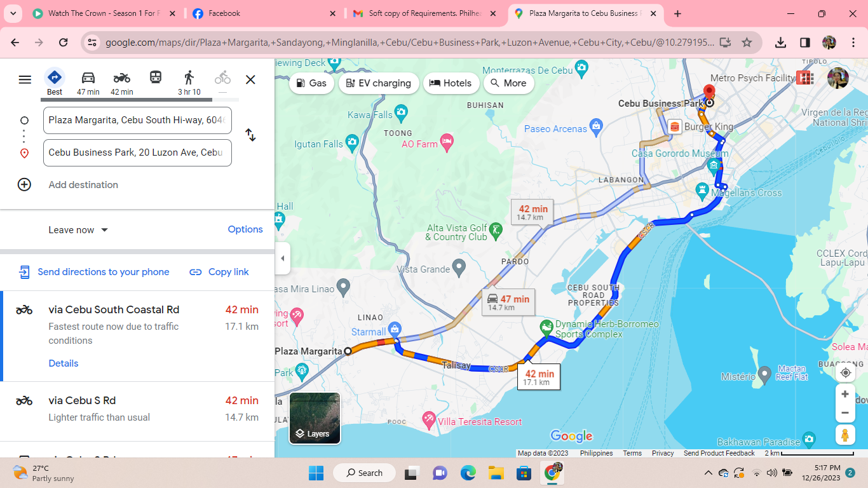Collapse the side panel with arrow
868x488 pixels.
coord(282,258)
